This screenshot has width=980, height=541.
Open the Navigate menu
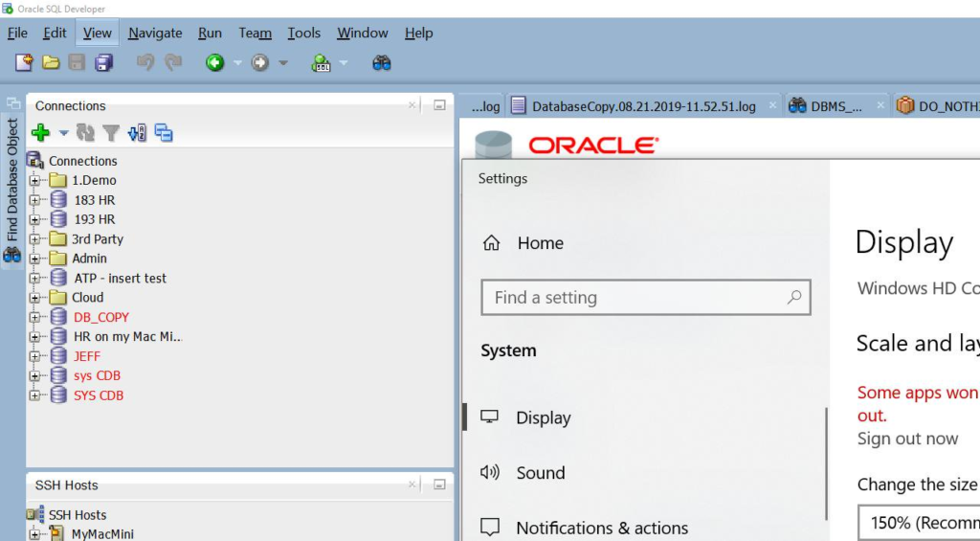tap(155, 33)
